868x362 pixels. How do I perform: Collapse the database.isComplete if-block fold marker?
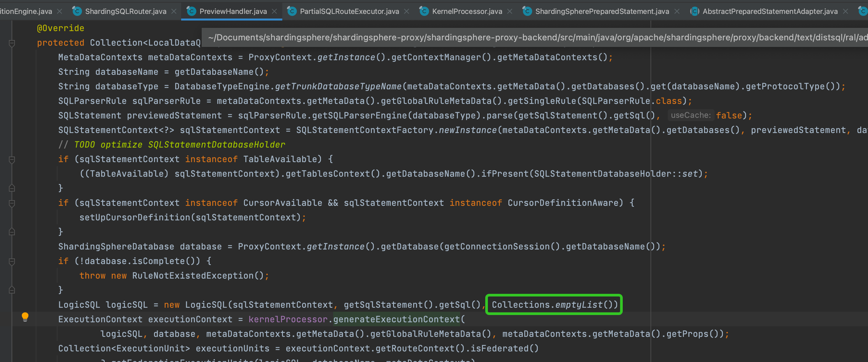tap(12, 261)
